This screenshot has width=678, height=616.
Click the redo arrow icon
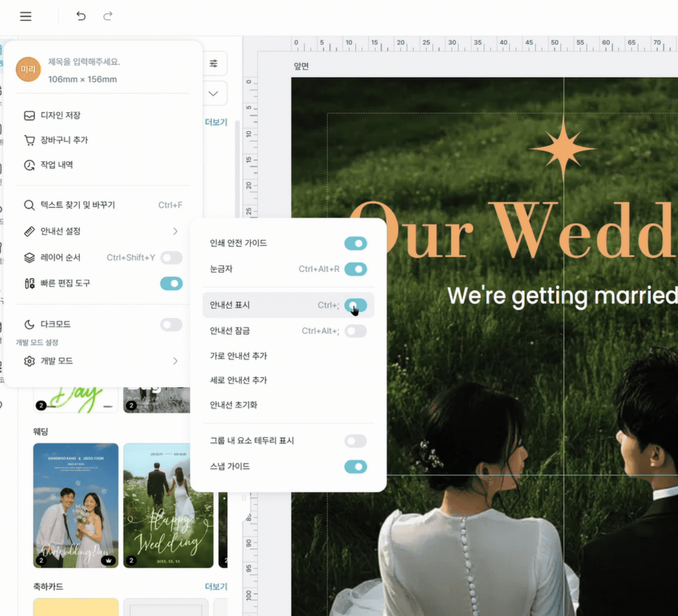coord(107,16)
